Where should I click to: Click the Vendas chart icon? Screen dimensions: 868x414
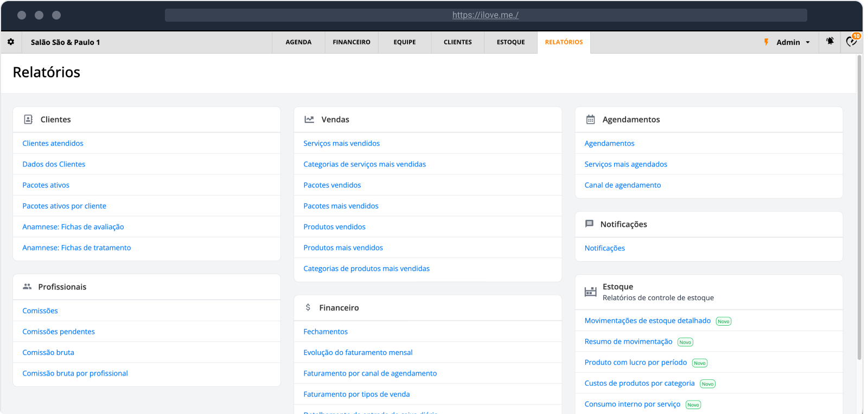pyautogui.click(x=309, y=119)
